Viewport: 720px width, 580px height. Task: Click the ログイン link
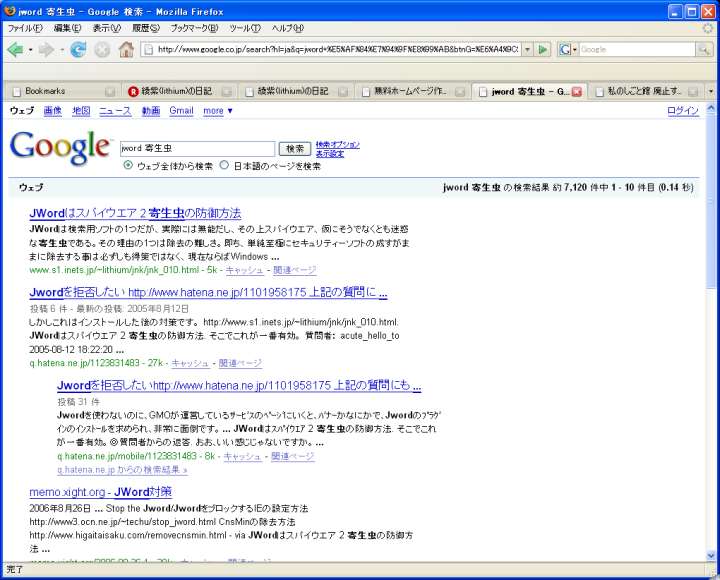(x=683, y=111)
